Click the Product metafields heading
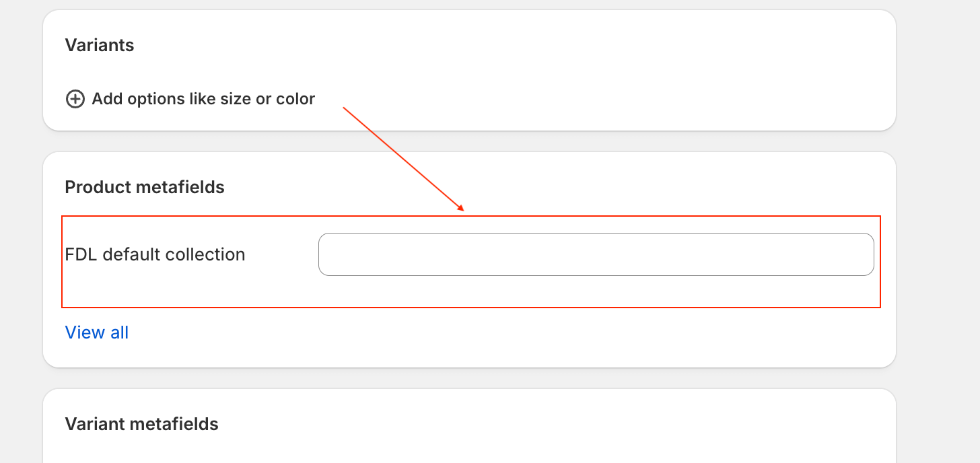 pyautogui.click(x=145, y=187)
